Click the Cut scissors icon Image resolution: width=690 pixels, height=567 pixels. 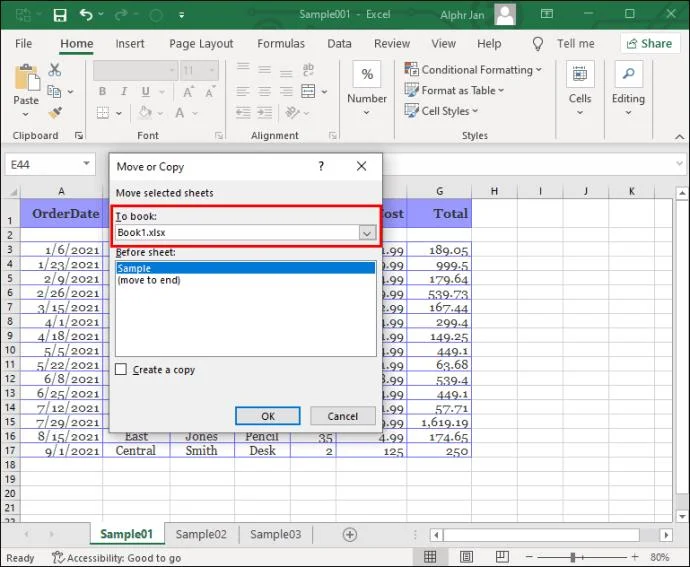pos(55,70)
